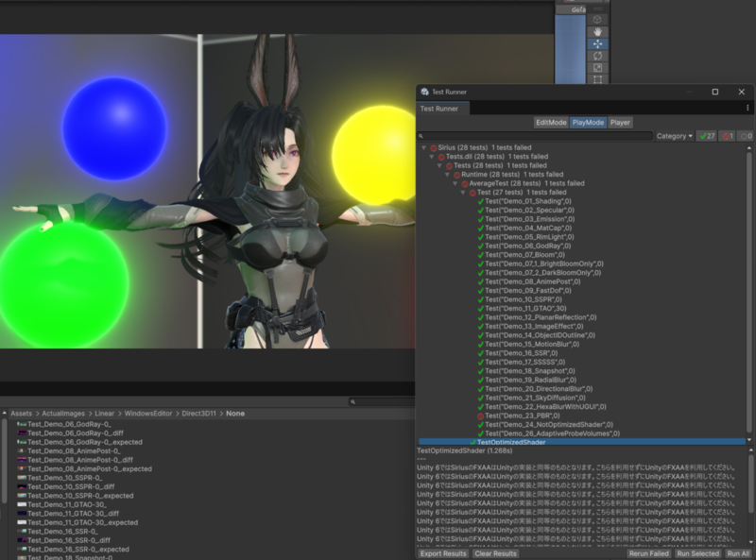The image size is (756, 560).
Task: Collapse the Test (27 tests) node
Action: [x=463, y=193]
